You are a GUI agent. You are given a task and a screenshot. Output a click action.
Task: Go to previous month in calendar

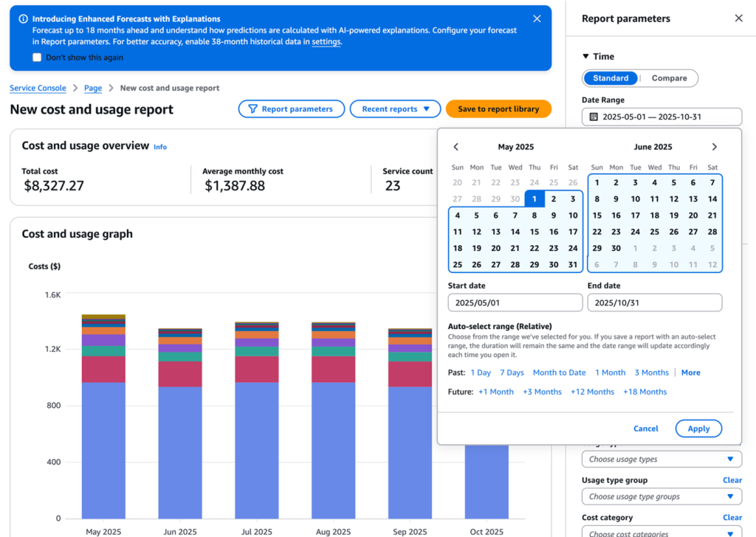tap(456, 147)
